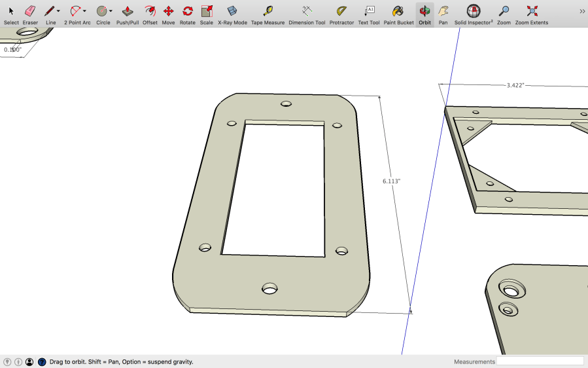This screenshot has height=368, width=588.
Task: Click the Measurements input box
Action: point(540,361)
